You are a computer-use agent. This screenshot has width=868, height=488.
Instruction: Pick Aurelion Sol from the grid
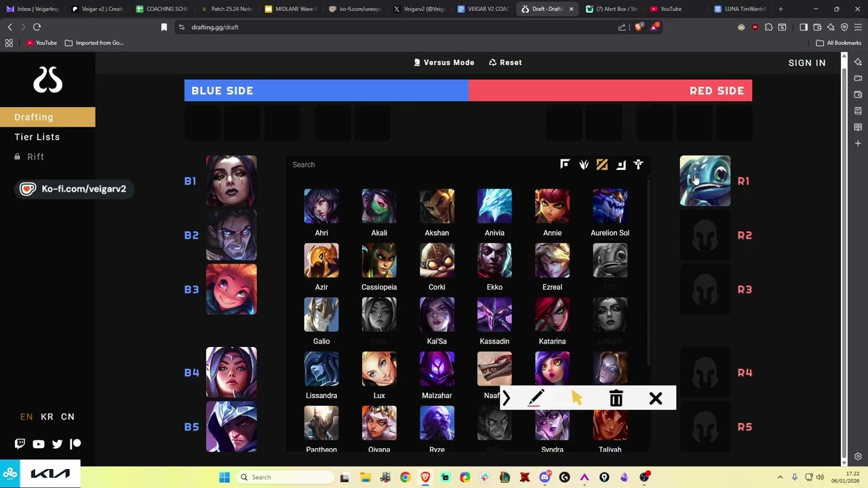coord(610,206)
